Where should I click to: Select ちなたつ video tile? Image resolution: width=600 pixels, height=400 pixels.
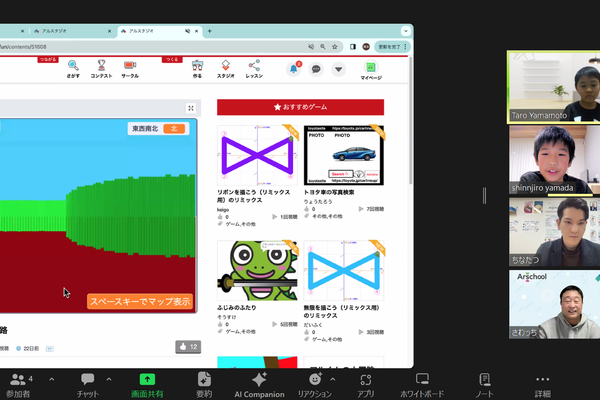click(x=554, y=232)
